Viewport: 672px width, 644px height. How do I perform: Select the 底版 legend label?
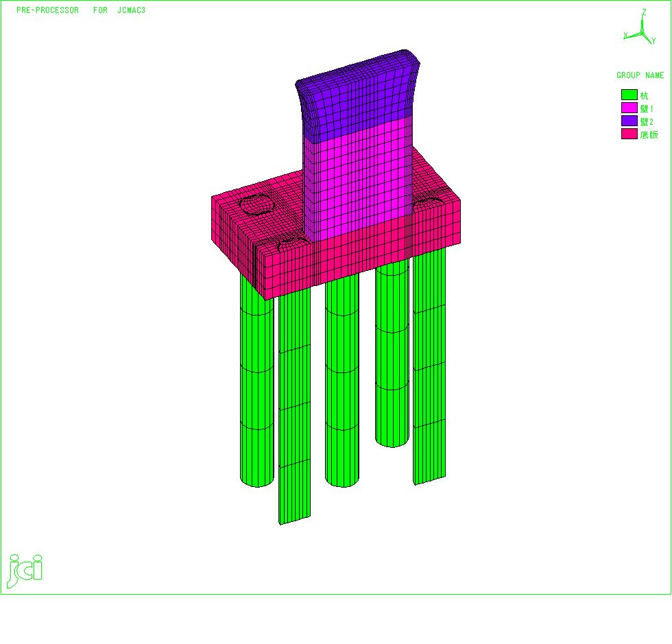pyautogui.click(x=649, y=134)
